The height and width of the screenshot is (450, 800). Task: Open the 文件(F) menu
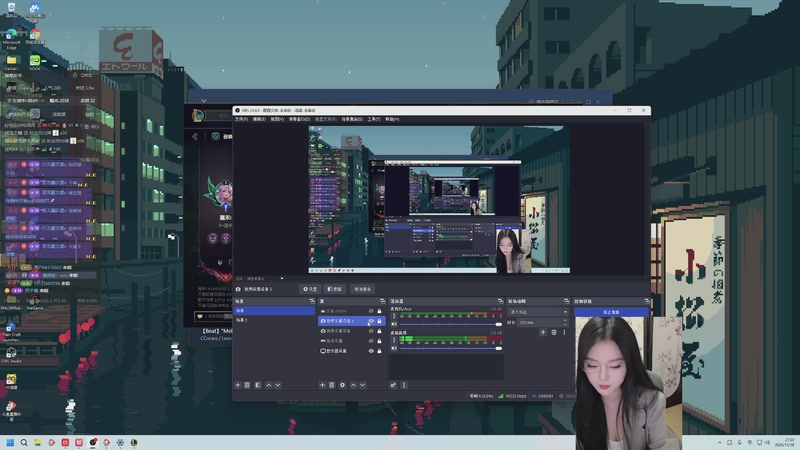(241, 119)
